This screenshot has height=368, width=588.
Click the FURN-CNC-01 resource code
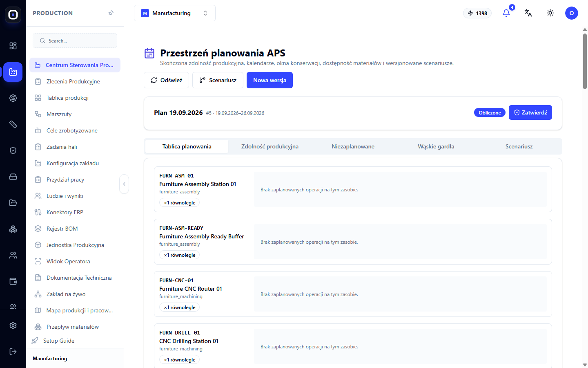pyautogui.click(x=176, y=280)
